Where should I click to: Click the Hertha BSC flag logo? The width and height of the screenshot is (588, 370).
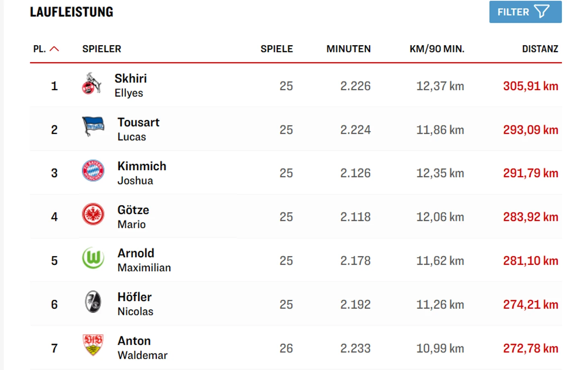(x=93, y=126)
